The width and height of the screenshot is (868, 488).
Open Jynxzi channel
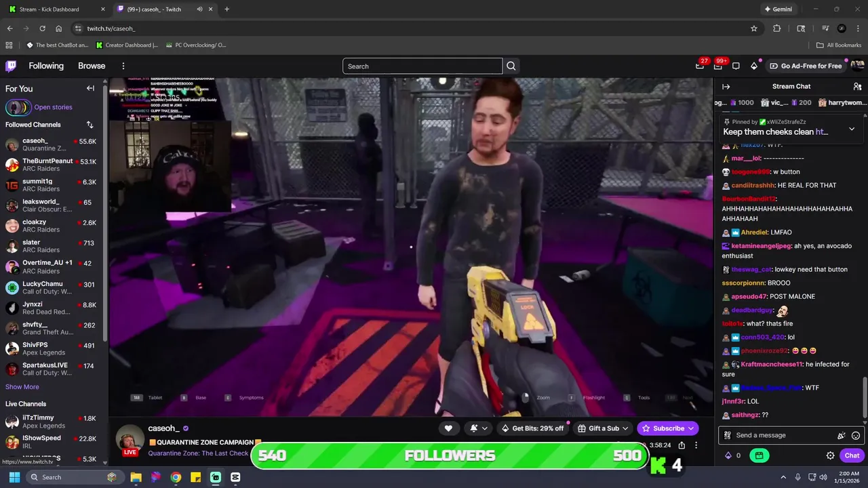52,308
